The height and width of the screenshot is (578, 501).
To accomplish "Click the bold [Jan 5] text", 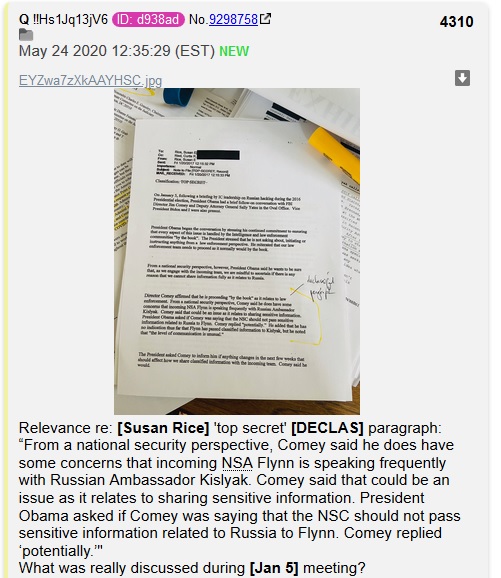I will click(274, 568).
